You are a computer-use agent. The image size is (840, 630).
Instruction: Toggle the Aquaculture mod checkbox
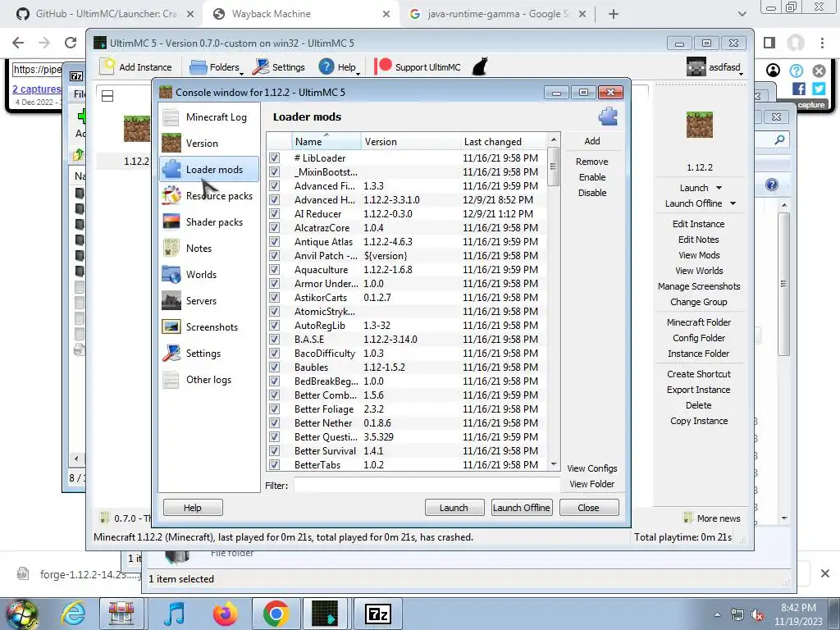click(x=274, y=269)
